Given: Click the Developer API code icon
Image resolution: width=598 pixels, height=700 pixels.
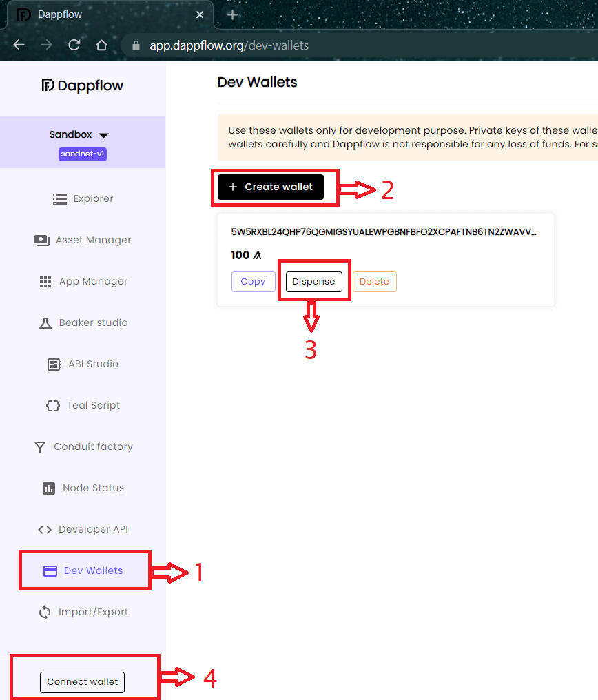Looking at the screenshot, I should pos(45,529).
